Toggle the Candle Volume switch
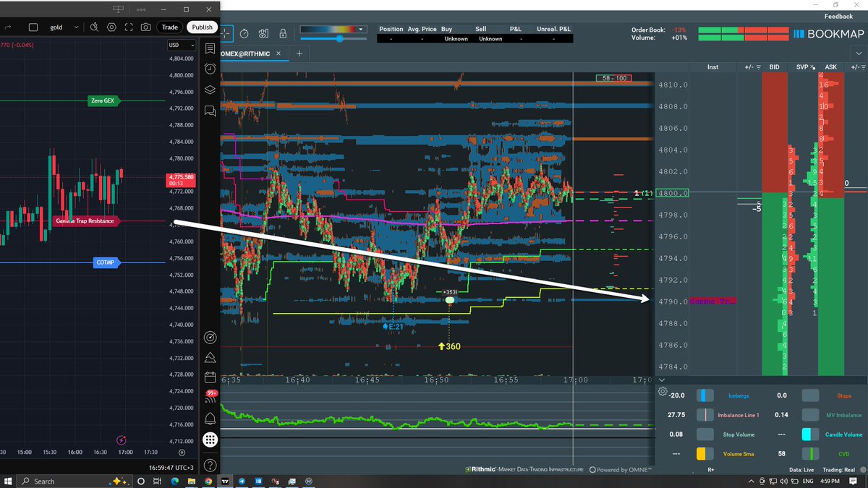Screen dimensions: 868x488 [x=810, y=435]
